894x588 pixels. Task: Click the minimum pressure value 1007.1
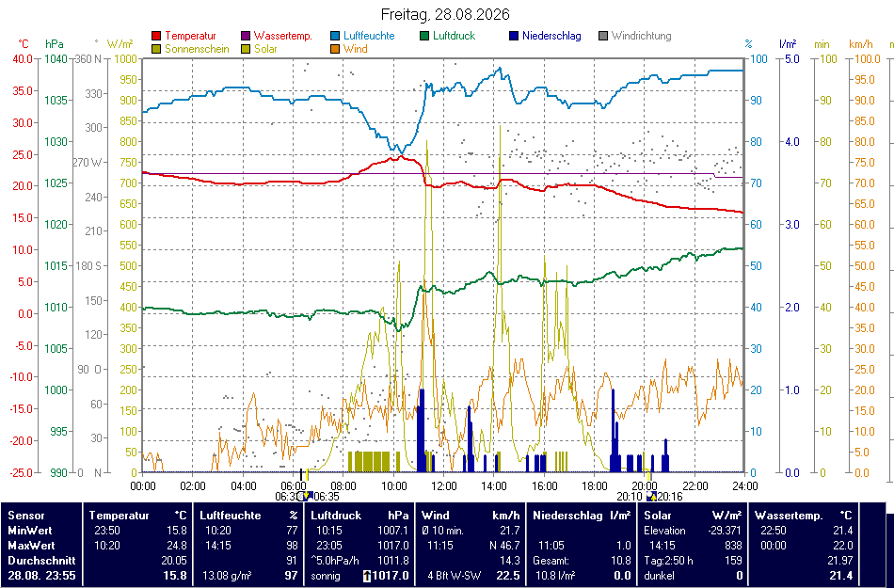(392, 531)
